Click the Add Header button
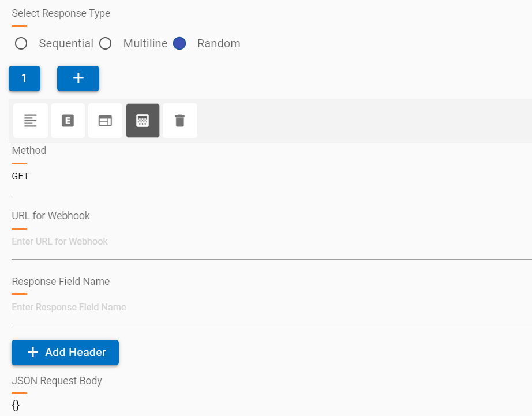Image resolution: width=532 pixels, height=416 pixels. pos(65,353)
